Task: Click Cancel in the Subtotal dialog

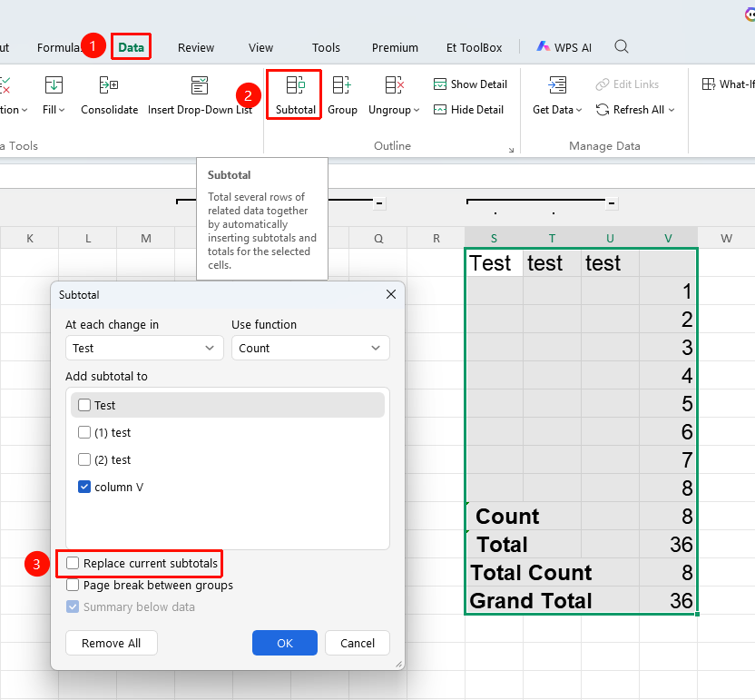Action: 358,643
